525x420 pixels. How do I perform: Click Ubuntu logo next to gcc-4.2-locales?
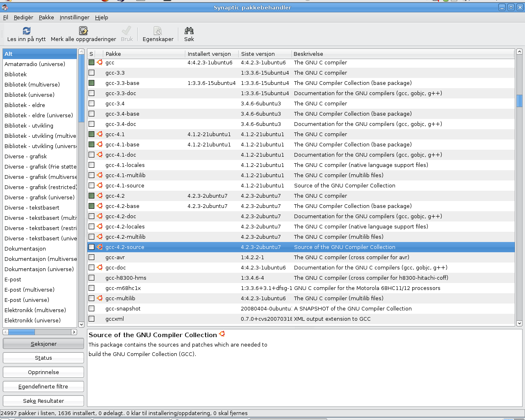coord(100,226)
